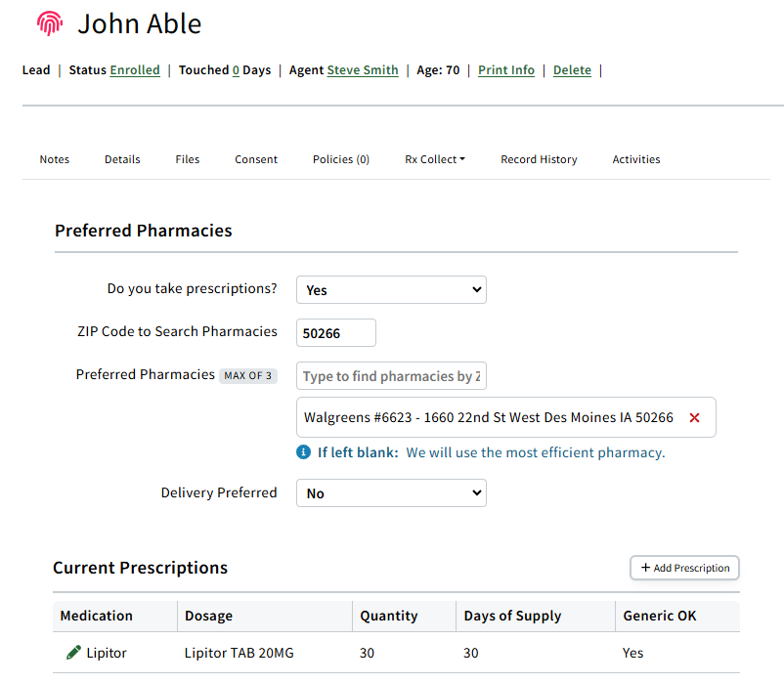
Task: View the Consent tab
Action: click(x=255, y=159)
